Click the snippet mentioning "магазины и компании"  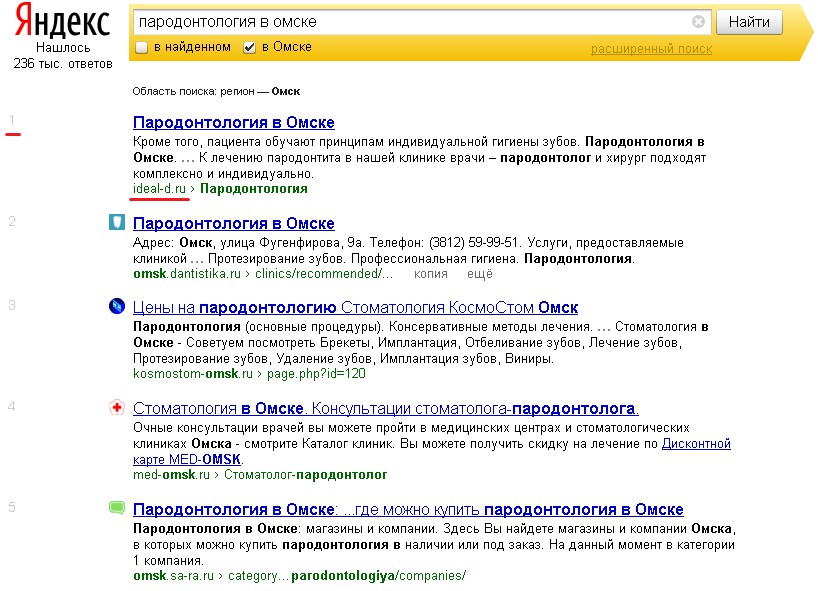pos(434,545)
